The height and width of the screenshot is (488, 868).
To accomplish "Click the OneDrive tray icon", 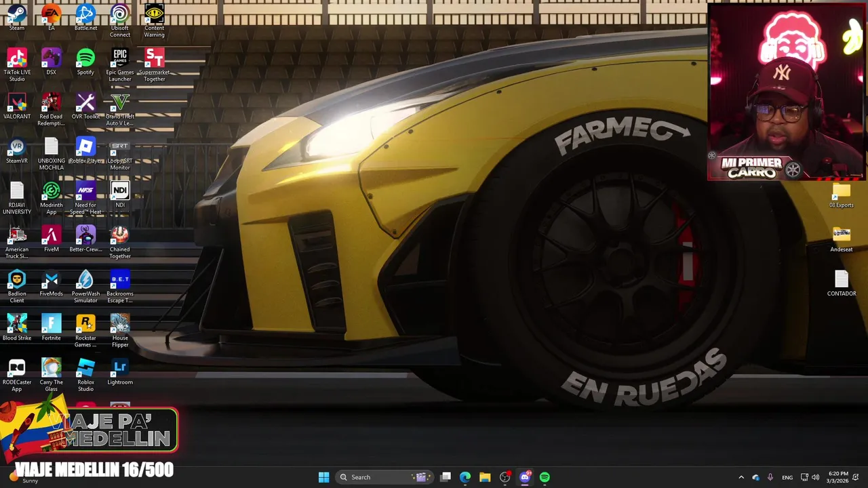I will [756, 477].
